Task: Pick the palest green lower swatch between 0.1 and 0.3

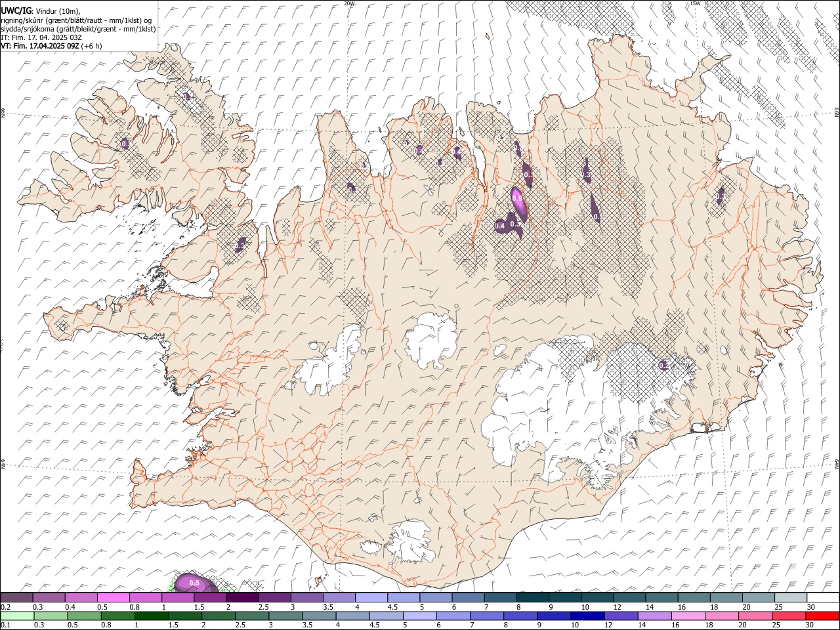Action: point(17,616)
